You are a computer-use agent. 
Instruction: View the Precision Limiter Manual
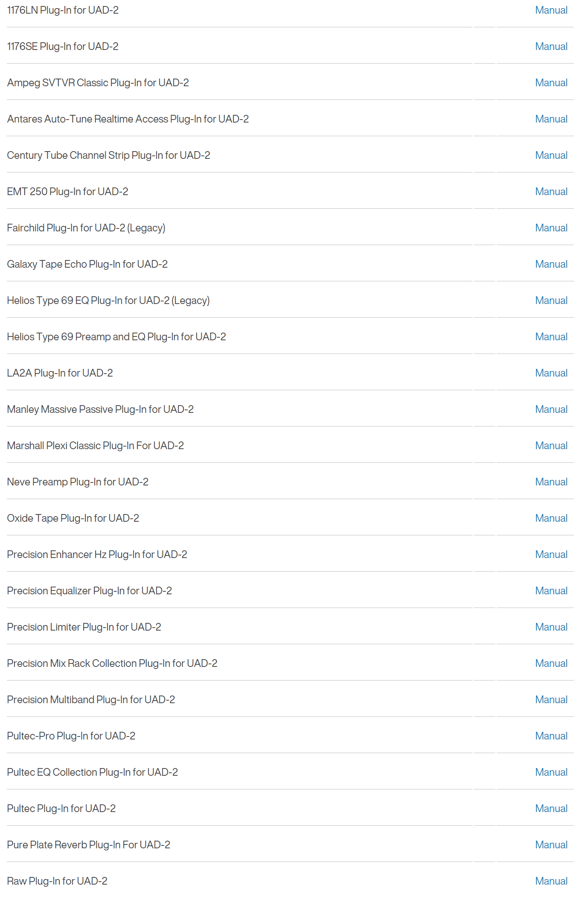coord(551,627)
